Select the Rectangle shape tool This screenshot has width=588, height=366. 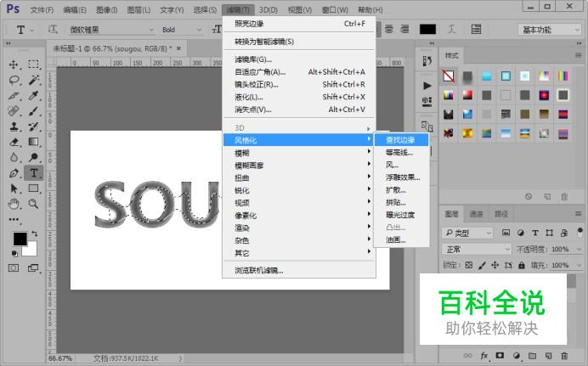click(33, 189)
